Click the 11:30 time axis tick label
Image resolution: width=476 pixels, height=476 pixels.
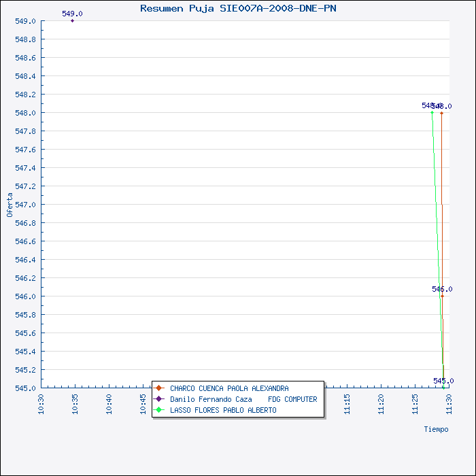(x=449, y=402)
